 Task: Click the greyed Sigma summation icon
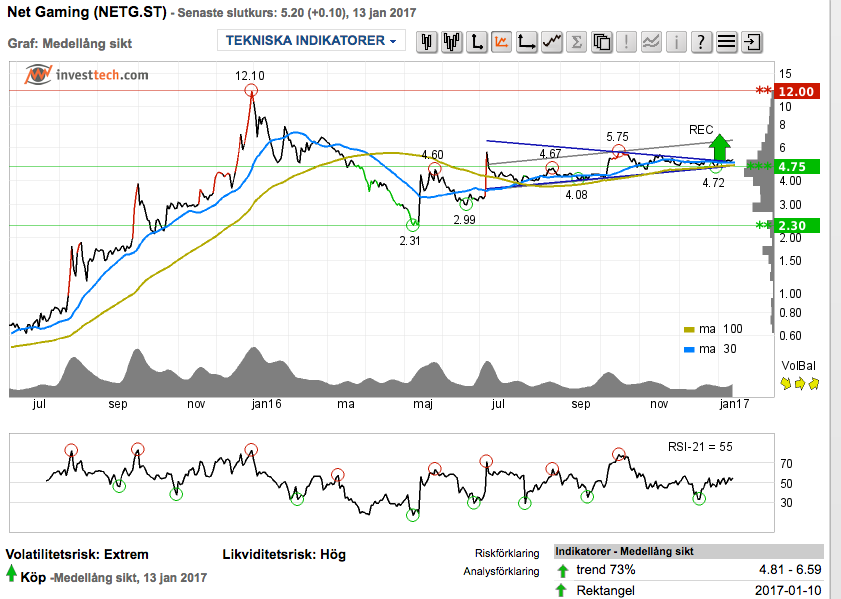577,41
